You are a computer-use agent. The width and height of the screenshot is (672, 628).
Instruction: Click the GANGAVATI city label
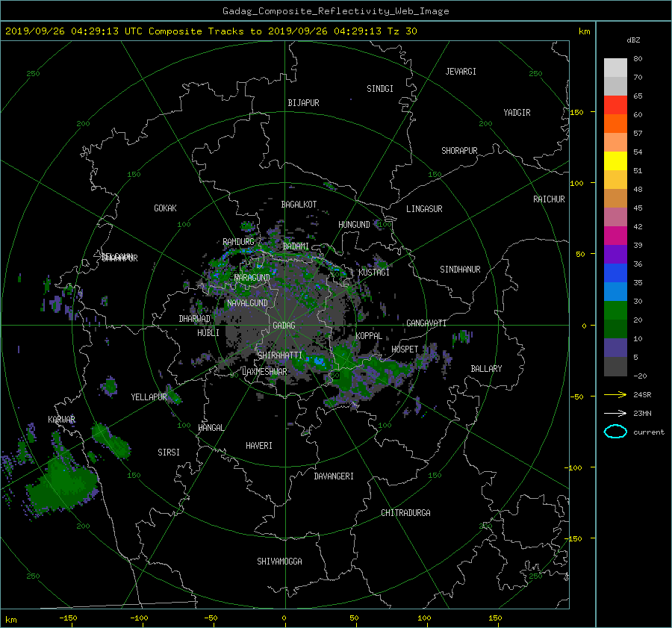click(426, 323)
